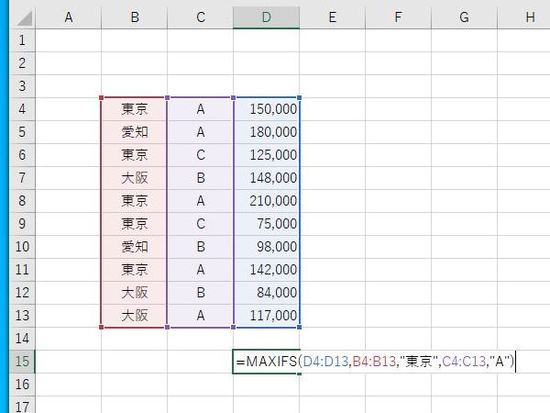Click cell C13 containing A

pyautogui.click(x=201, y=315)
